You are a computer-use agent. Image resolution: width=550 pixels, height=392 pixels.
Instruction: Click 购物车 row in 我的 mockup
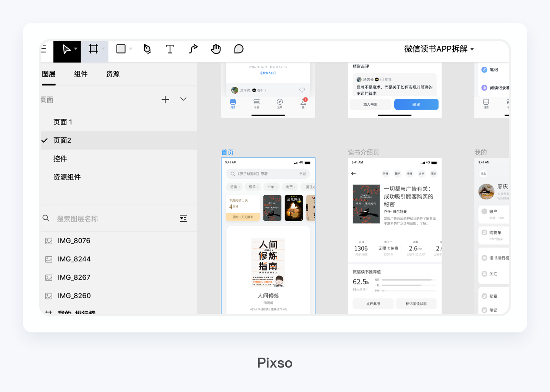point(493,235)
